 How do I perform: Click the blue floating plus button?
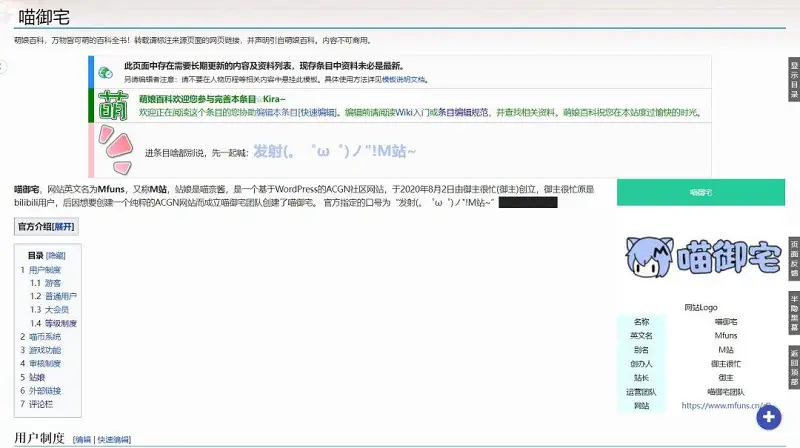[x=768, y=417]
